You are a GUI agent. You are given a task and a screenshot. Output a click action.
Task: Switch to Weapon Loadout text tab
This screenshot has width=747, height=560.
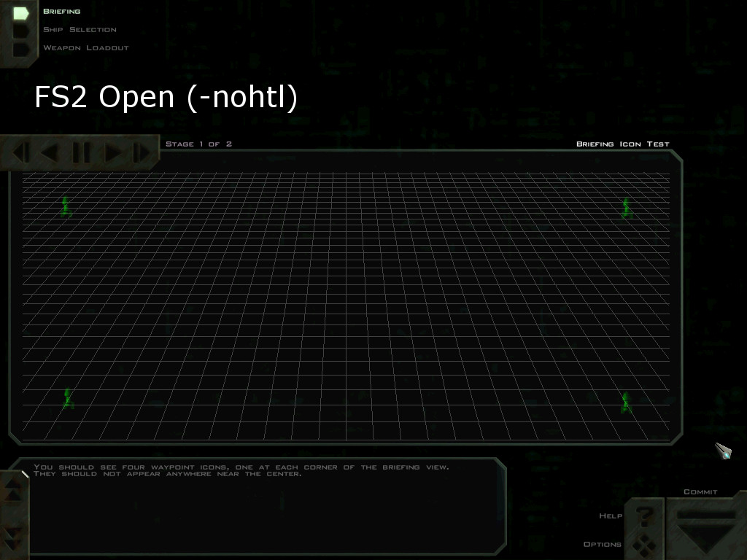[85, 48]
